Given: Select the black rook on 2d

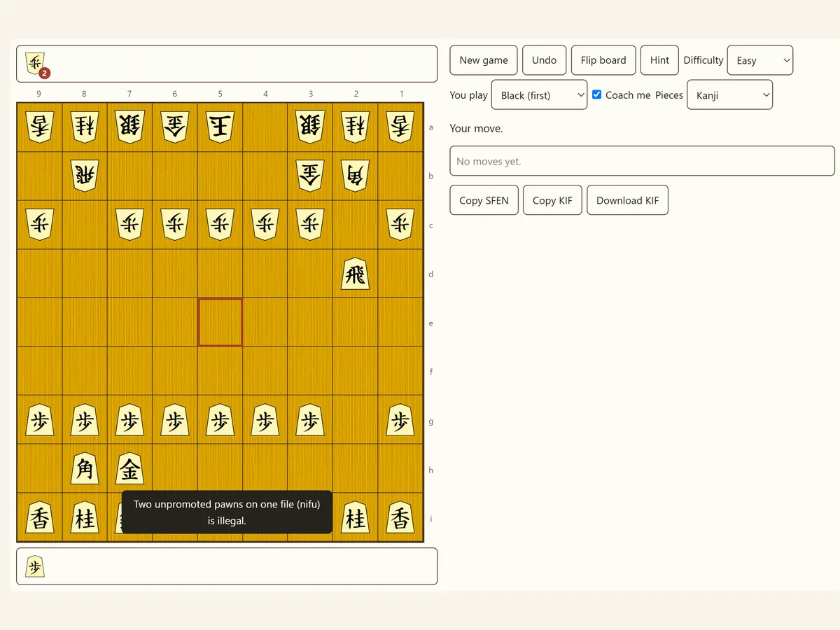Looking at the screenshot, I should pos(356,274).
